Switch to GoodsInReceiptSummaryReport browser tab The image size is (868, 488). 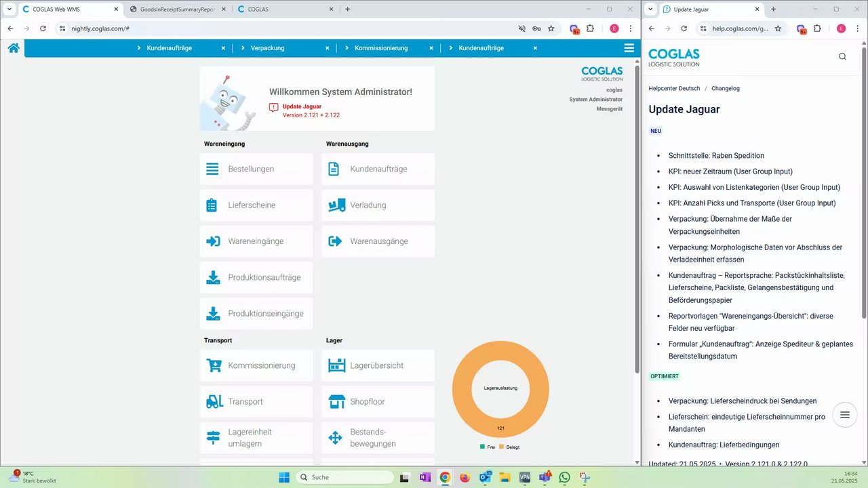pos(178,9)
